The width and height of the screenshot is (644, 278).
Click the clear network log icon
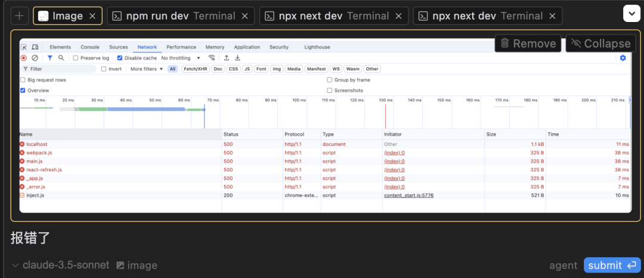click(35, 58)
